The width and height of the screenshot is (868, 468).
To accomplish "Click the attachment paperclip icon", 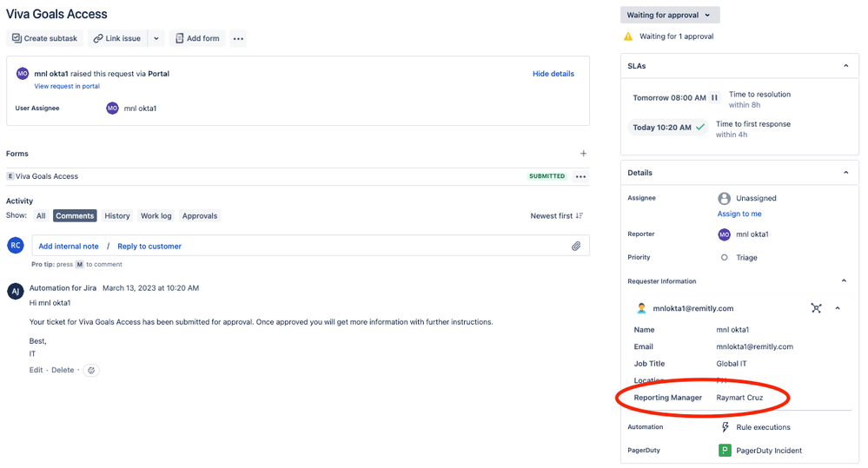I will tap(576, 247).
